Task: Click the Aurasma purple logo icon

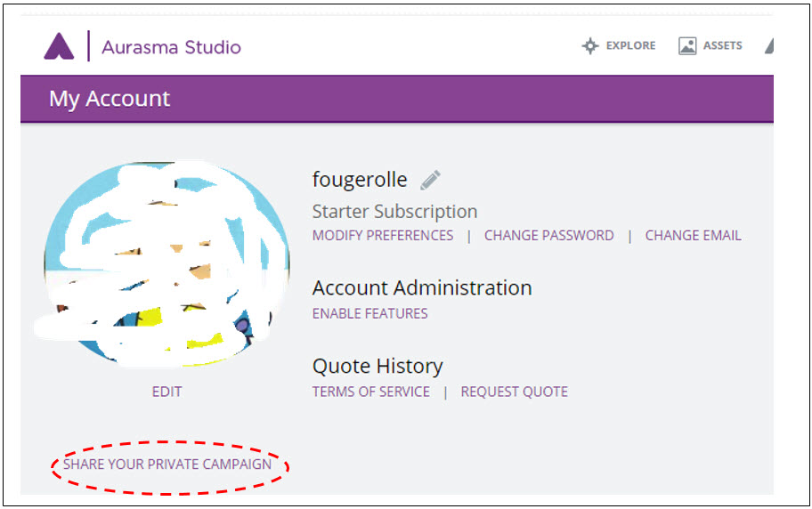Action: click(x=59, y=45)
